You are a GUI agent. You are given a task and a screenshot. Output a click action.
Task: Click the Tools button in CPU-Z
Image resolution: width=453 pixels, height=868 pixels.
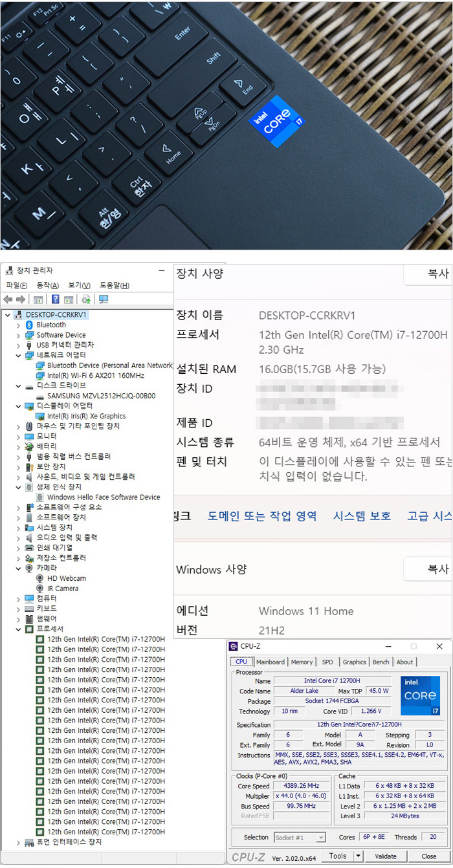click(337, 856)
